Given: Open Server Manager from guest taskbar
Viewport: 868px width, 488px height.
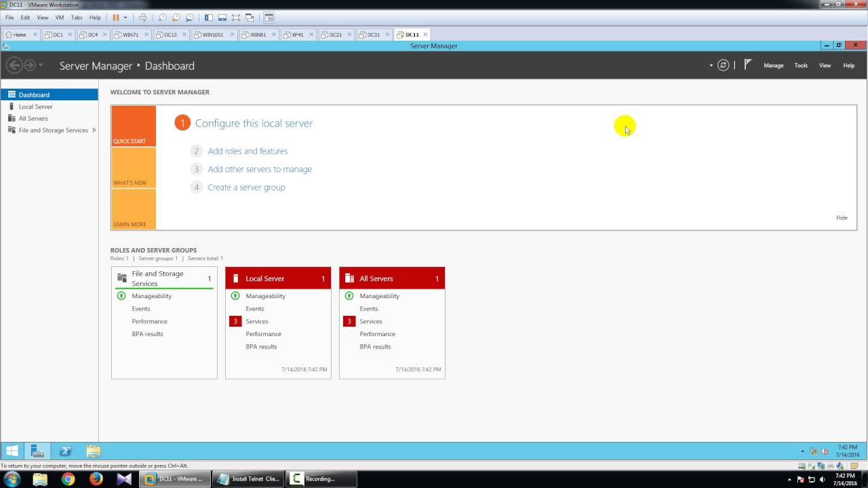Looking at the screenshot, I should (38, 451).
